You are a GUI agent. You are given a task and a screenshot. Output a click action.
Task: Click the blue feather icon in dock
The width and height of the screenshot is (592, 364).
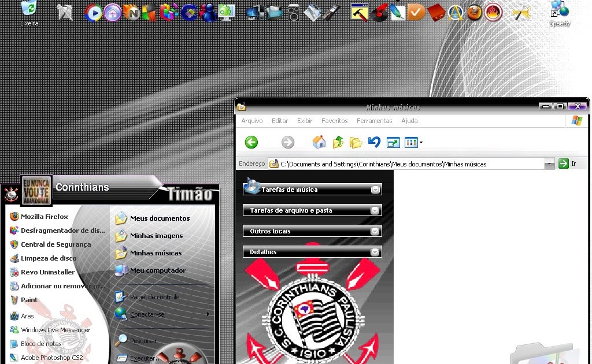[x=397, y=13]
